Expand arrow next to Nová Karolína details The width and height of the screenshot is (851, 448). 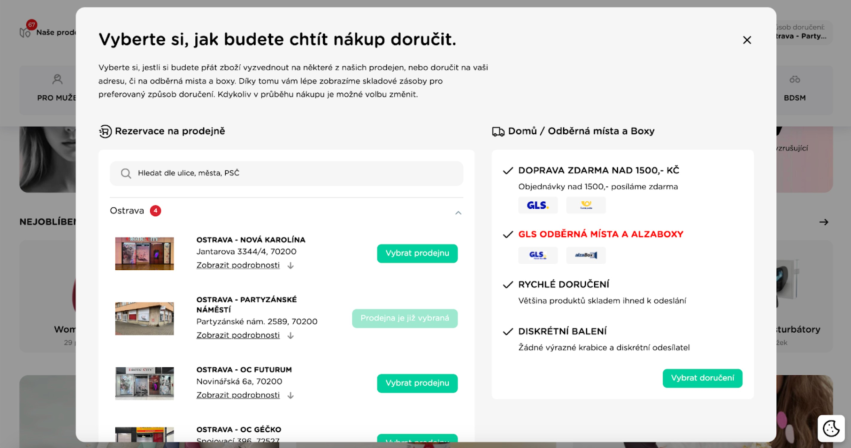pos(290,266)
